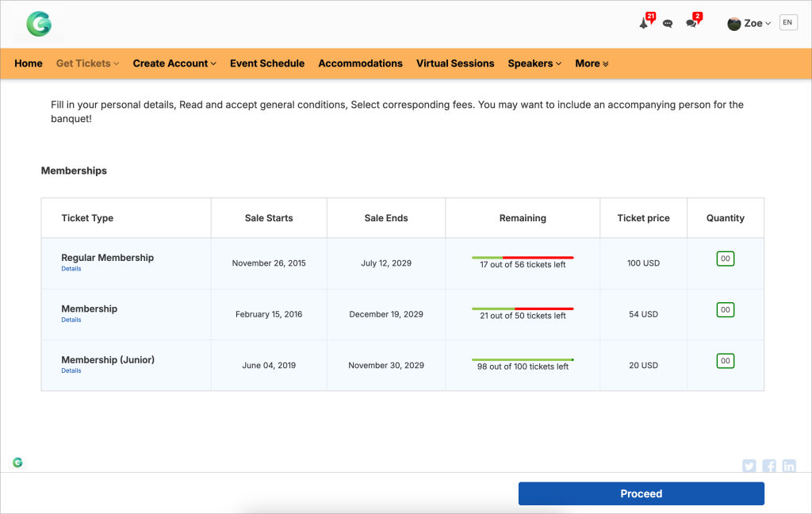The image size is (812, 514).
Task: Open the LinkedIn icon in the footer
Action: pos(789,466)
